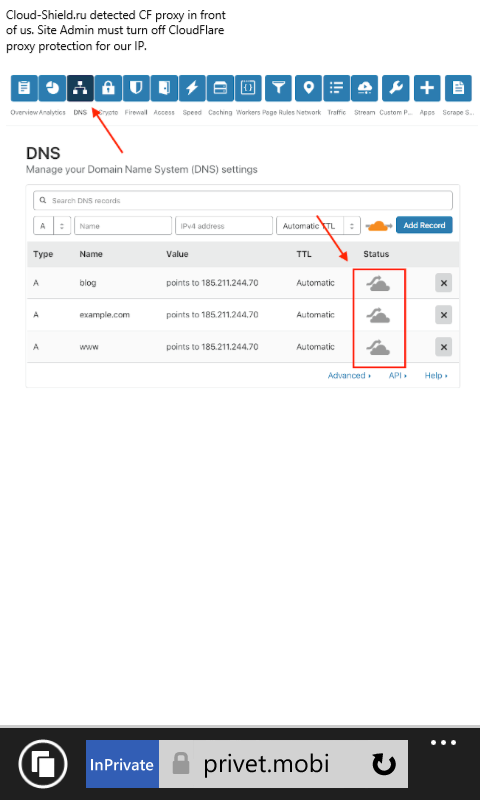Click the TTL column header
The width and height of the screenshot is (480, 800).
click(304, 254)
